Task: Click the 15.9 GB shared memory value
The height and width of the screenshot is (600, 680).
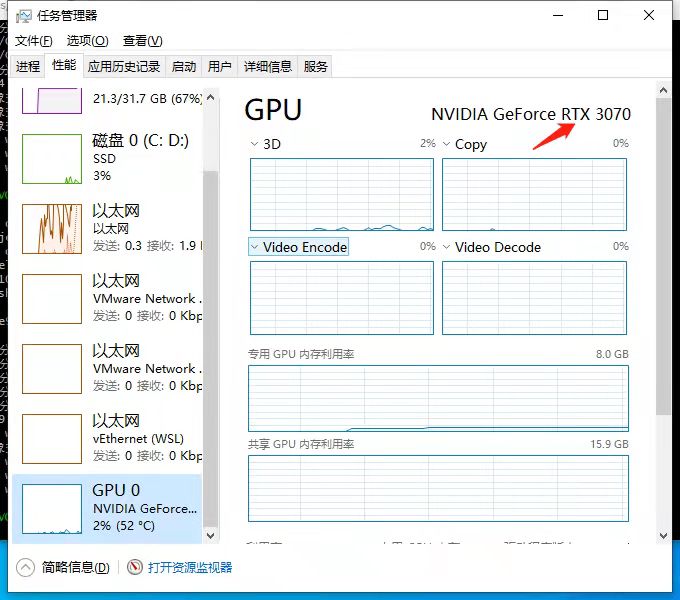Action: (609, 444)
